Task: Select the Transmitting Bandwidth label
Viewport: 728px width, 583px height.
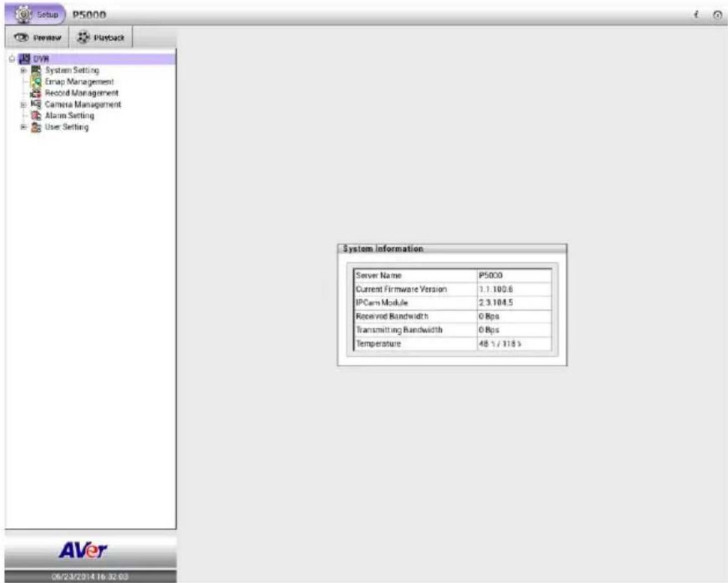Action: click(x=415, y=330)
